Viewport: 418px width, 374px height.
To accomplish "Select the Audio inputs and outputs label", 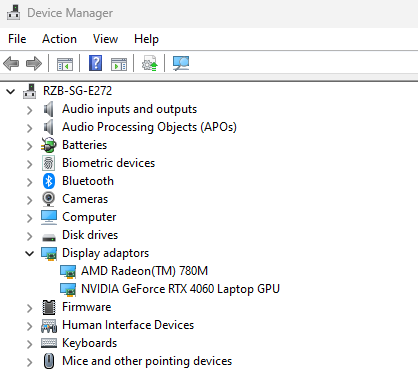I will [129, 109].
